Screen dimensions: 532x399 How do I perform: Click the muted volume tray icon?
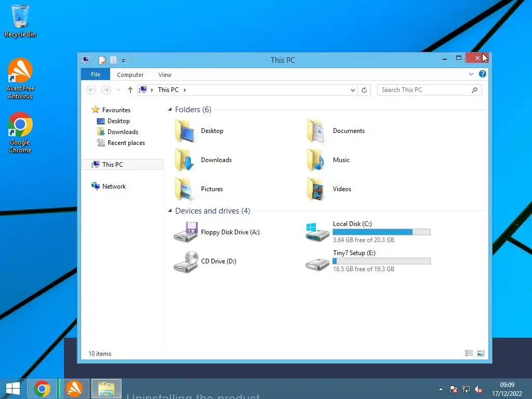point(478,389)
